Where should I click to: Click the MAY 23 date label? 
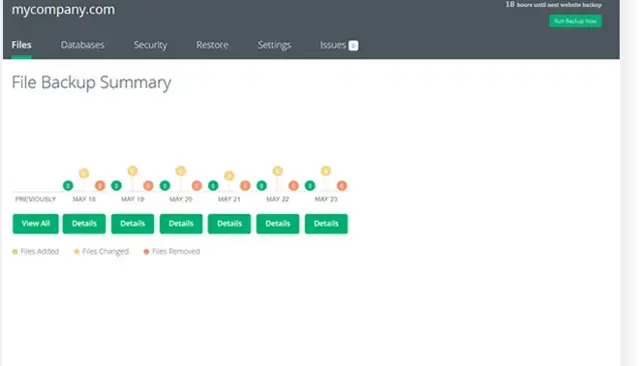326,199
